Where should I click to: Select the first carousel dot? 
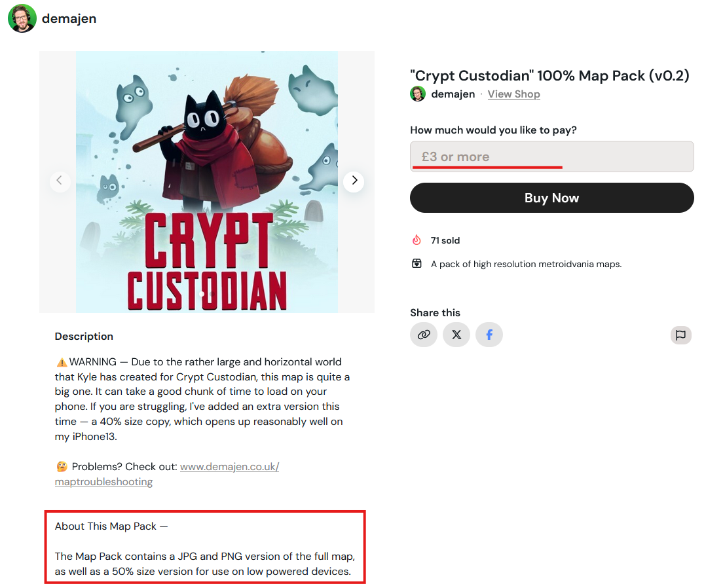click(x=202, y=295)
